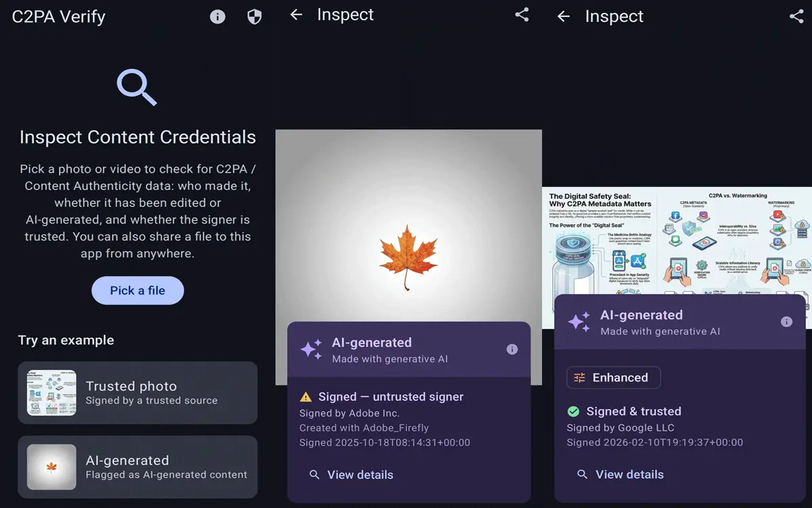Click the 'C2PA Verify' app title
Viewport: 812px width, 508px height.
[59, 17]
